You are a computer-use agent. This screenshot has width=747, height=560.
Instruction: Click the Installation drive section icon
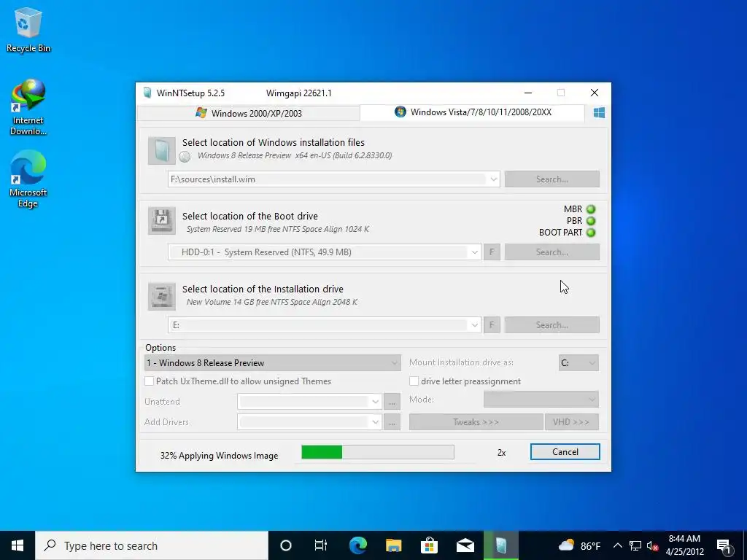tap(161, 296)
